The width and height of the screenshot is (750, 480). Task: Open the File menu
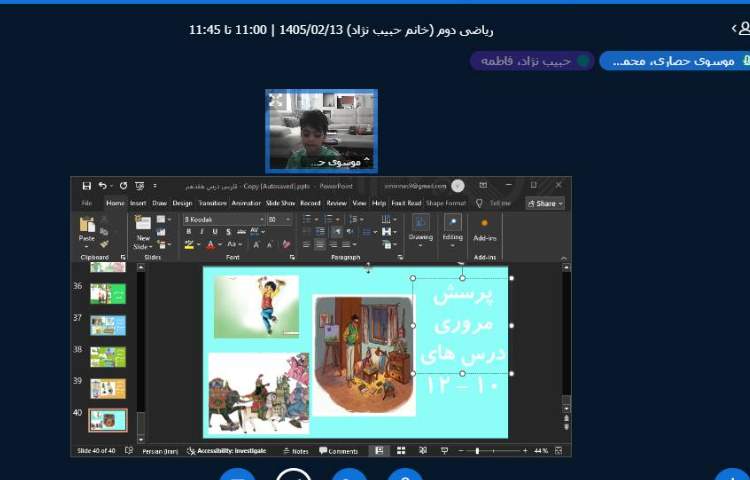(87, 203)
